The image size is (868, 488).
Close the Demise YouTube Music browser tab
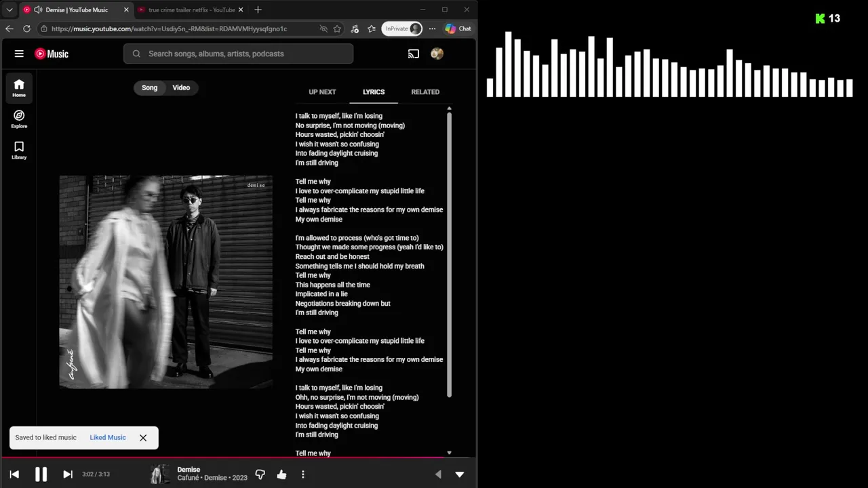pos(126,9)
